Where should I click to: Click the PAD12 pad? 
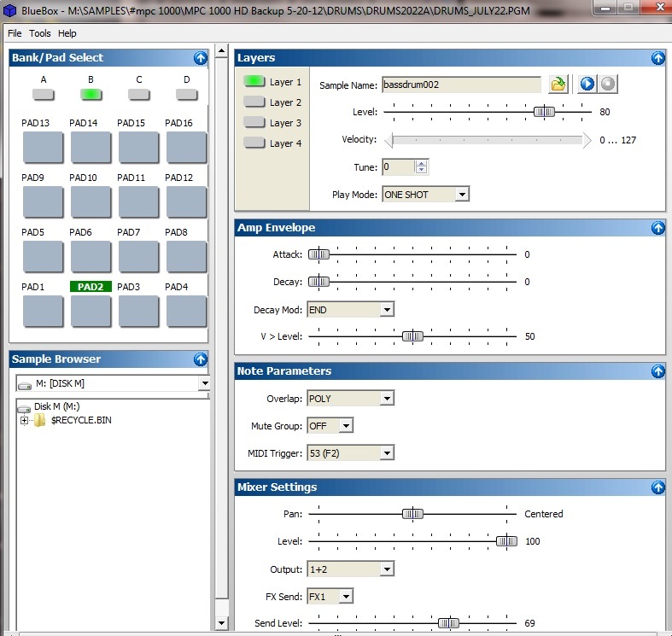[x=186, y=202]
